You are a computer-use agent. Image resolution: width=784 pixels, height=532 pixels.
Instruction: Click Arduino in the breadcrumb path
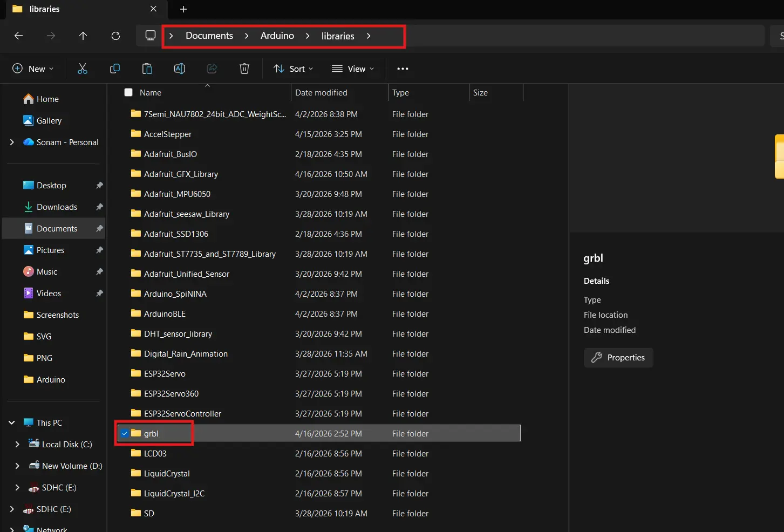[277, 36]
